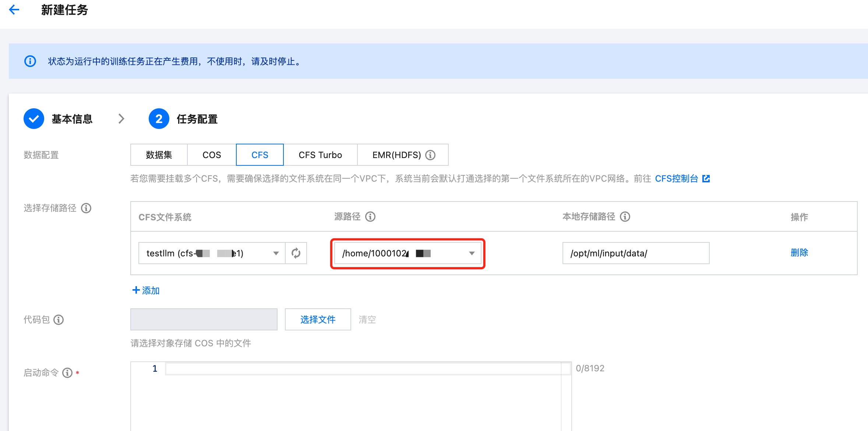Click the 数据配置 field label

click(41, 155)
